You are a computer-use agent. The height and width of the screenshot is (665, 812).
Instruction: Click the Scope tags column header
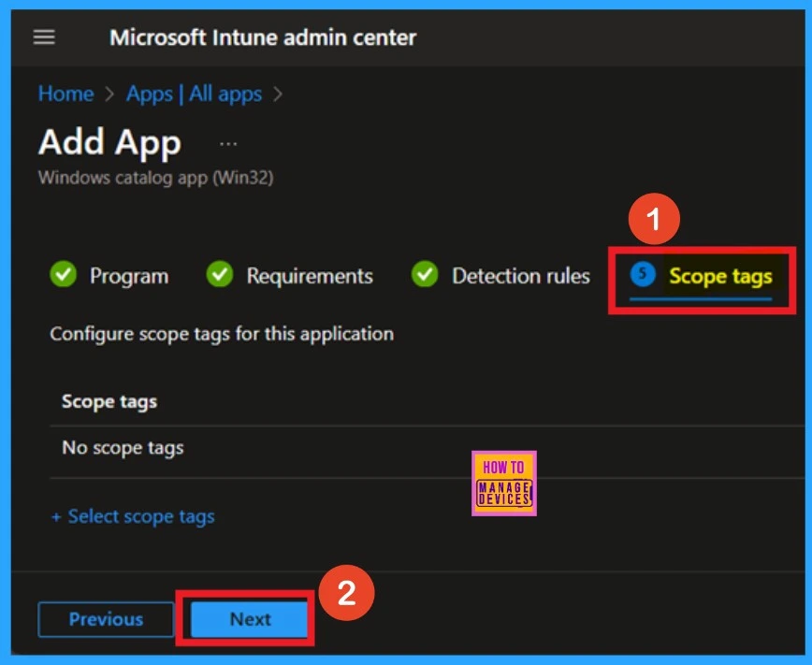pos(109,401)
